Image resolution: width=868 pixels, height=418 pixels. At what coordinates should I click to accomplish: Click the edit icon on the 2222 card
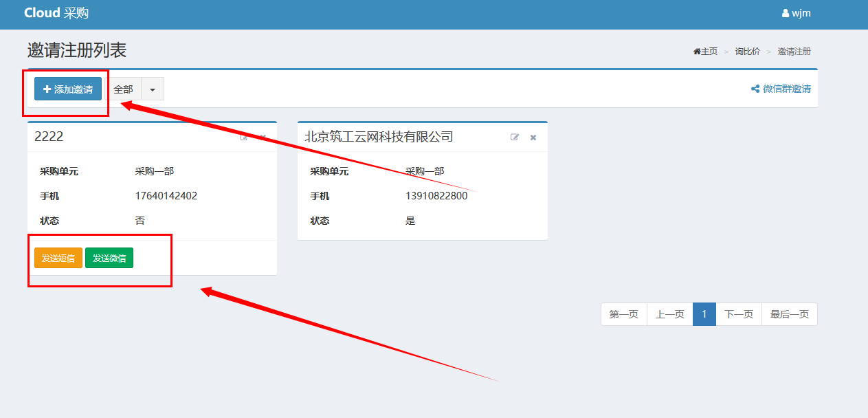[x=244, y=137]
